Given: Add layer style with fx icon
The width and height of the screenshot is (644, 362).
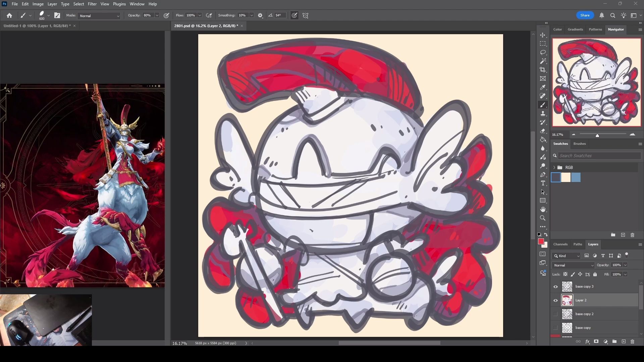Looking at the screenshot, I should pyautogui.click(x=587, y=342).
